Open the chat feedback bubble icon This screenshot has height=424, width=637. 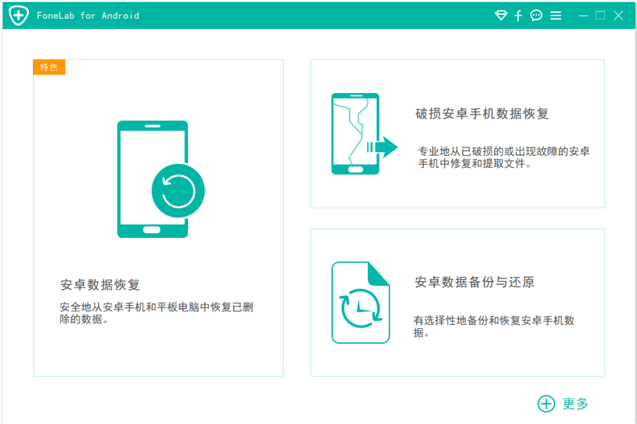coord(536,15)
